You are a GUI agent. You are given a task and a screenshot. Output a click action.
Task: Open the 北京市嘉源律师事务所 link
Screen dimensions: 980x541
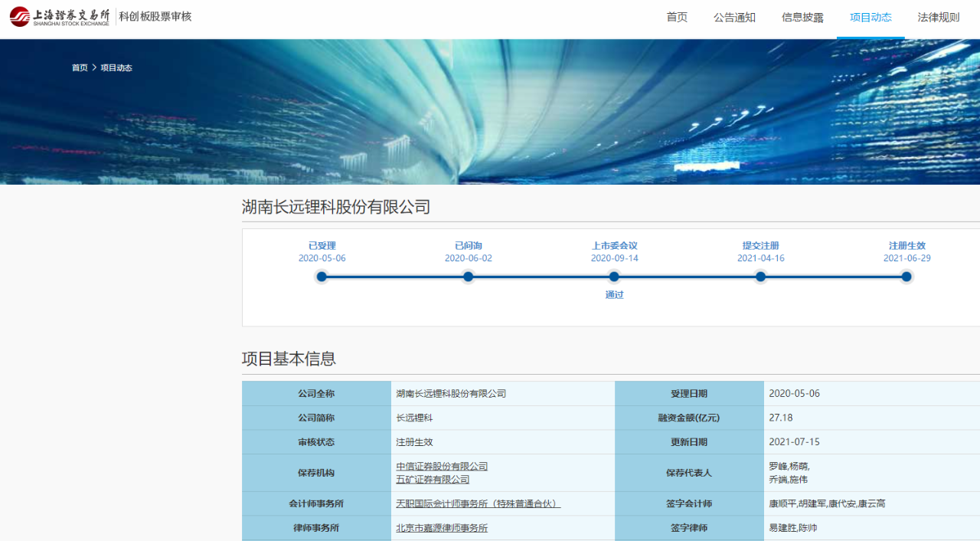pos(442,528)
